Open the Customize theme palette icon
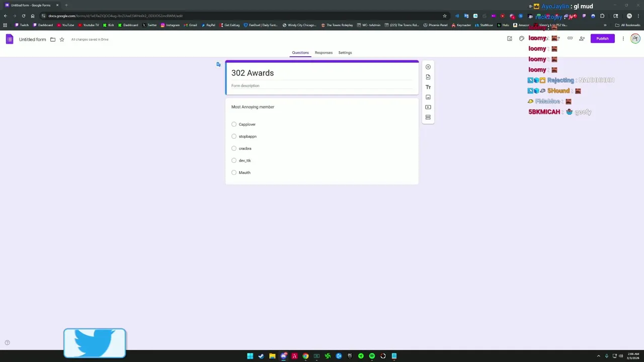 coord(522,39)
